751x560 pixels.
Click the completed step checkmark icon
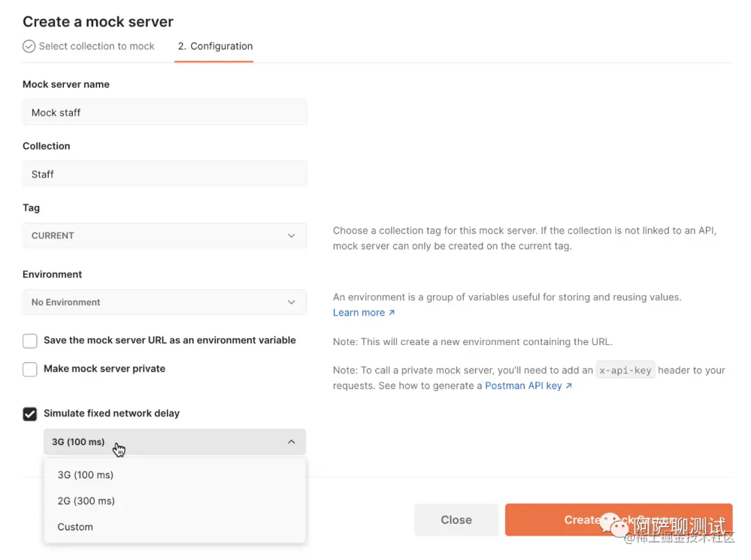(29, 46)
